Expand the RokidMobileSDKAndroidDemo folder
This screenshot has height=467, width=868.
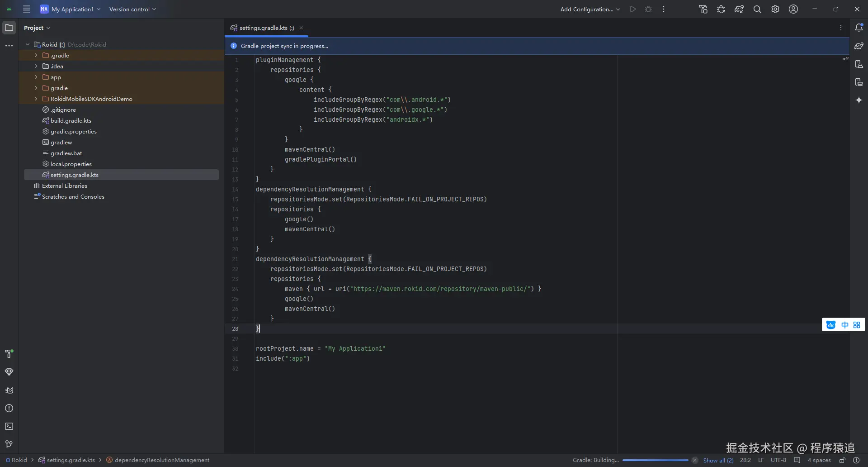pyautogui.click(x=36, y=99)
